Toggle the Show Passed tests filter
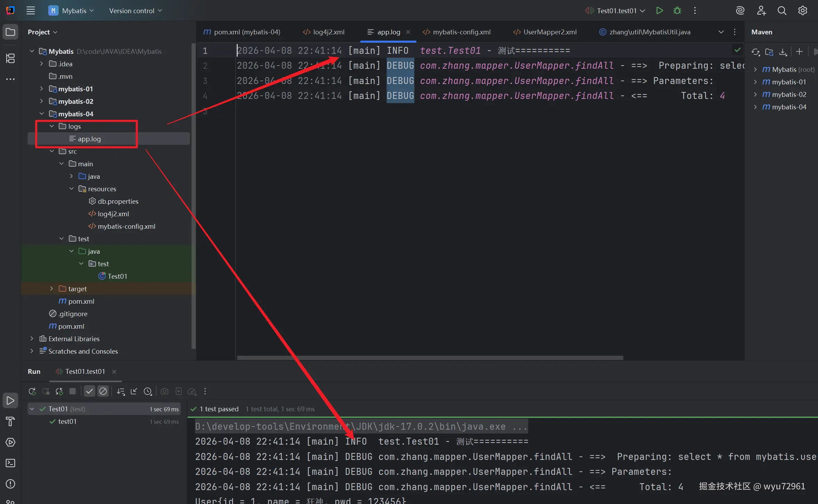This screenshot has width=818, height=504. [89, 392]
